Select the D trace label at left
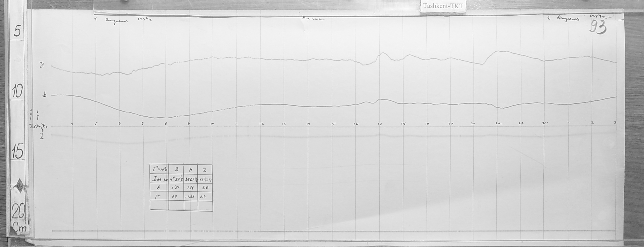The image size is (644, 247). (44, 96)
